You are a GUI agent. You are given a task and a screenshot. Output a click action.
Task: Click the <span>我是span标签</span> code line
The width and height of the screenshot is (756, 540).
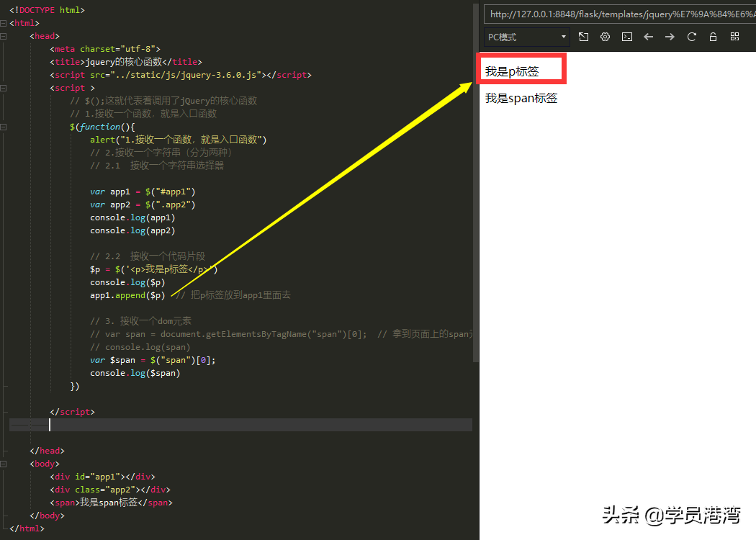tap(112, 503)
